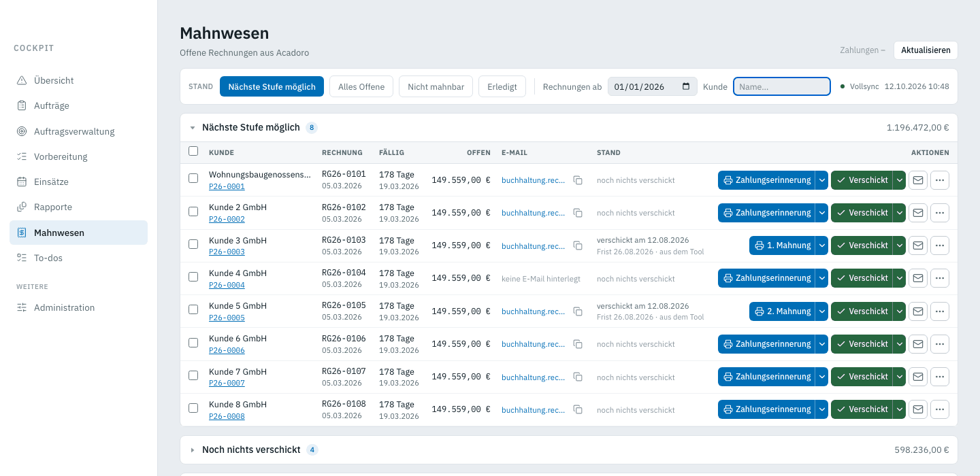Image resolution: width=980 pixels, height=476 pixels.
Task: Open project link P26-0003
Action: tap(227, 252)
